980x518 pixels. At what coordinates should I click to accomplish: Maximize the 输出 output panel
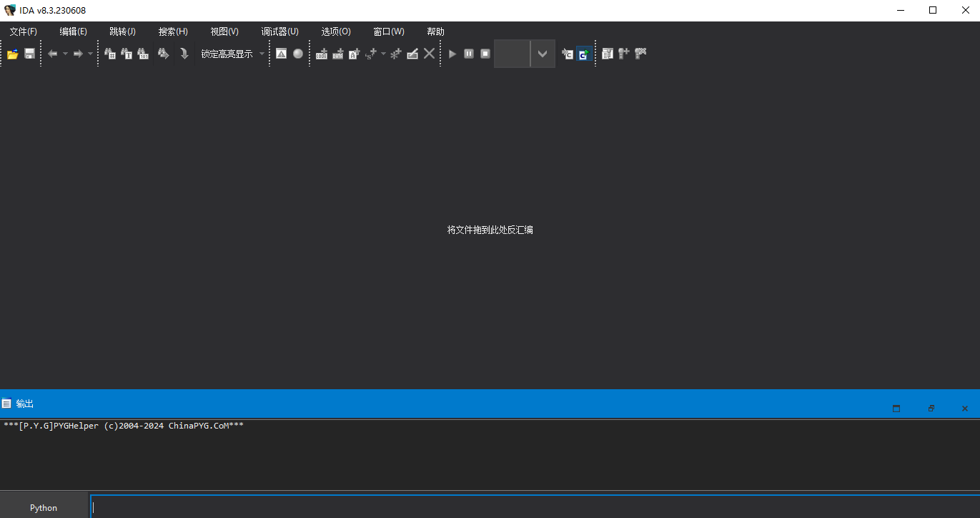pos(896,409)
